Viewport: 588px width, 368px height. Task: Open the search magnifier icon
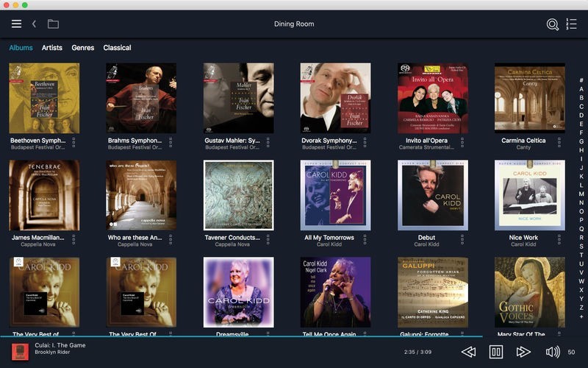[552, 24]
